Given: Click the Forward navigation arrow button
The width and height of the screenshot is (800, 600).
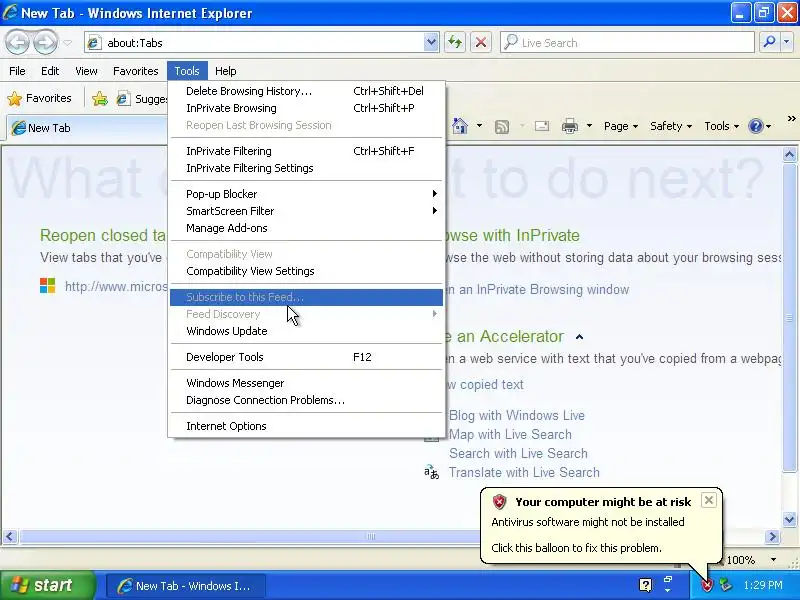Looking at the screenshot, I should coord(45,42).
